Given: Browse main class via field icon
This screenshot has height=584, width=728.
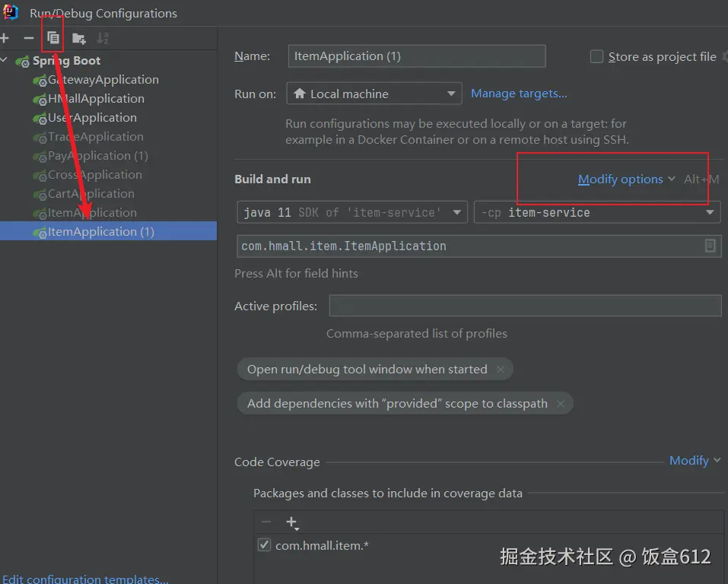Looking at the screenshot, I should click(710, 246).
